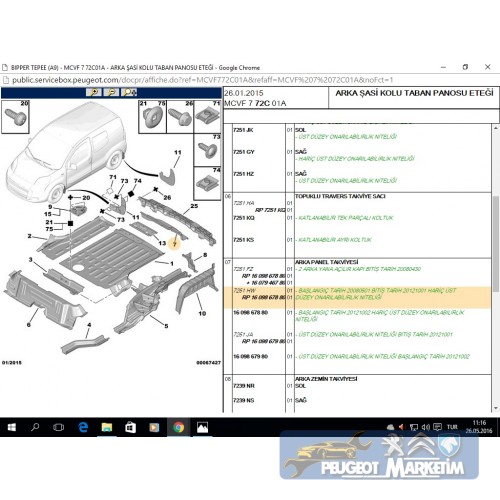
Task: Click highlighted part number 7 in diagram
Action: click(x=174, y=244)
